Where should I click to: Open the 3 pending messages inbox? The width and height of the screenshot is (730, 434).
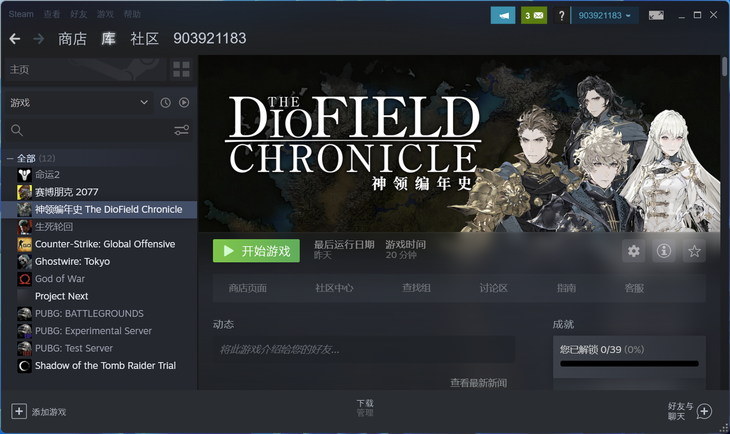pos(534,15)
